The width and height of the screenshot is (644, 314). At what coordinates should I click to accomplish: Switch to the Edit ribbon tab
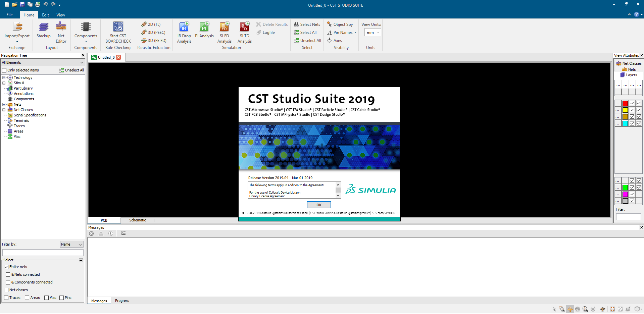coord(46,15)
